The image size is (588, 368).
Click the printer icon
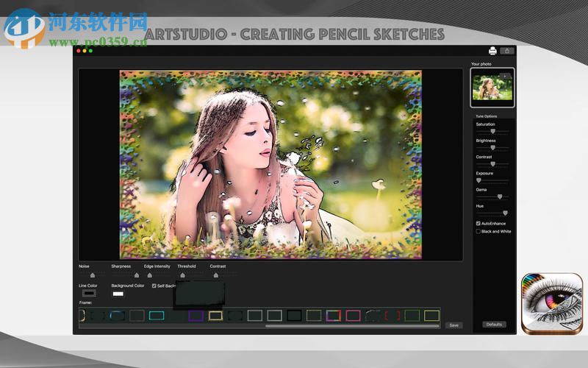492,51
